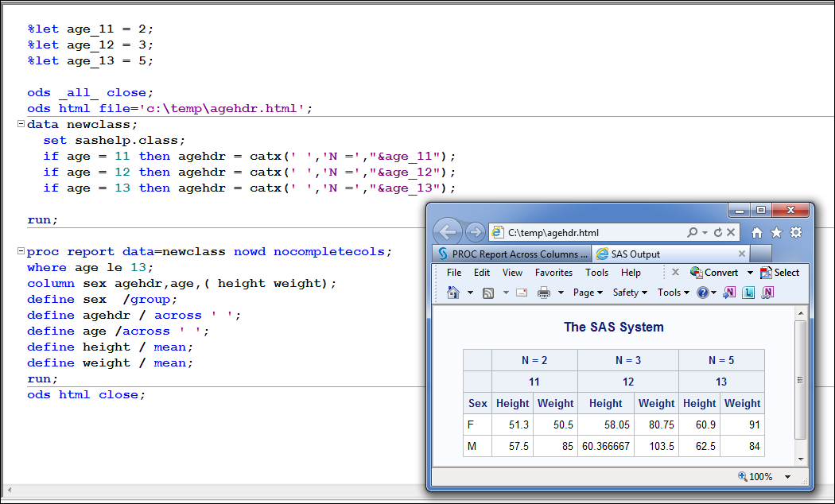The width and height of the screenshot is (835, 504).
Task: Open the browser gear settings icon
Action: click(x=795, y=233)
